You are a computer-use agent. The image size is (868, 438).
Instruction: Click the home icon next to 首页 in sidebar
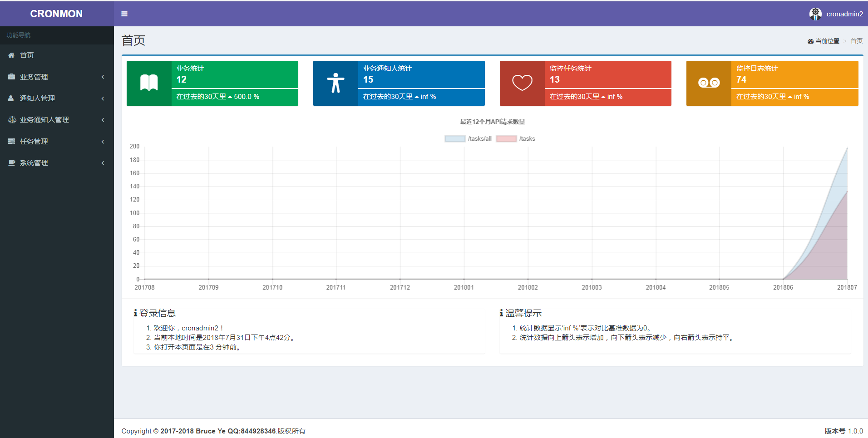click(11, 55)
